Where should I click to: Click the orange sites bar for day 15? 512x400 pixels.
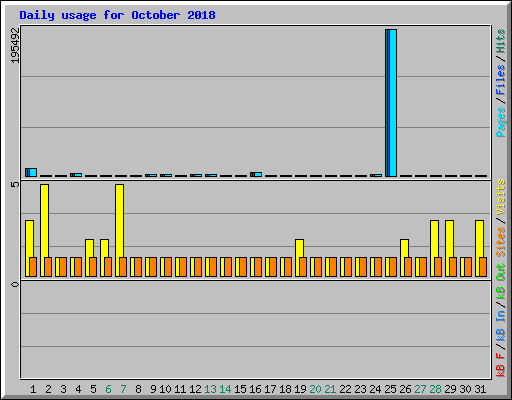point(243,267)
